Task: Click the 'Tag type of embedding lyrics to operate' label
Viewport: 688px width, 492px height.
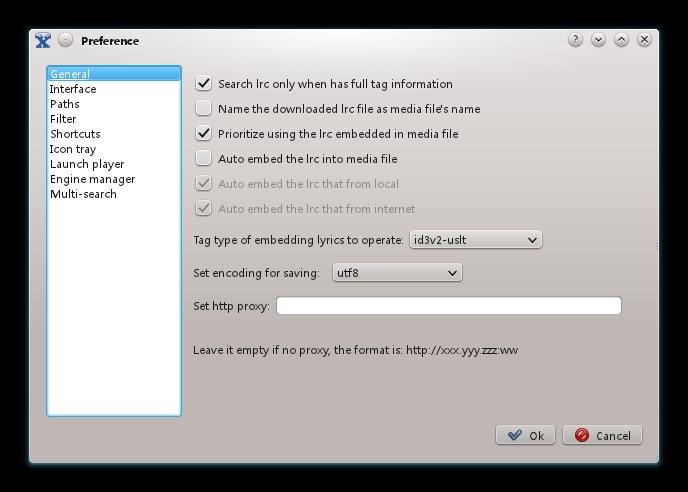Action: (298, 240)
